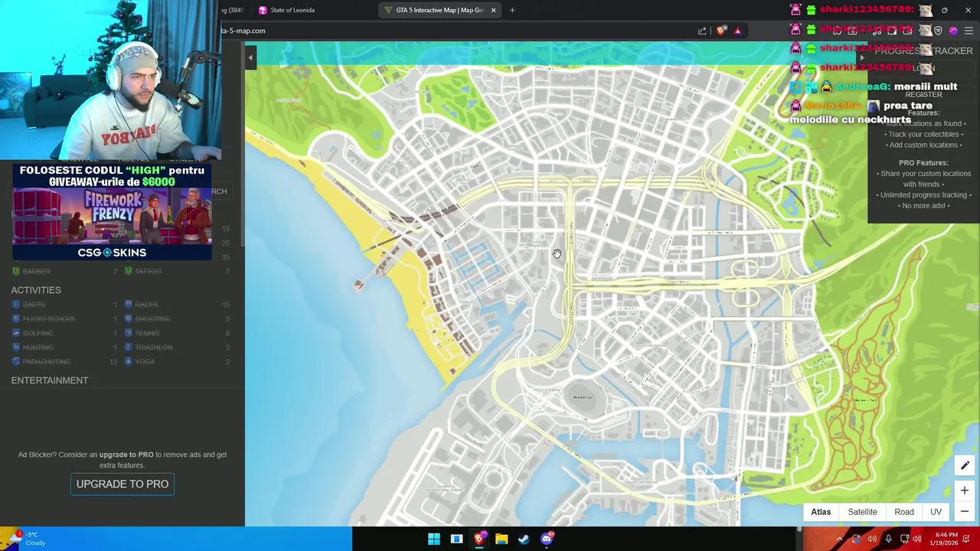Open Discord from the taskbar

point(547,539)
